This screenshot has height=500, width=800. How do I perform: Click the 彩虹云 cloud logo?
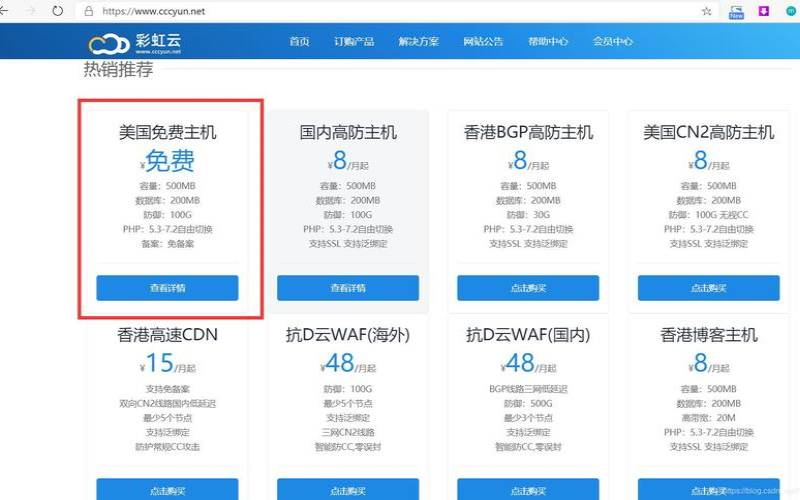tap(134, 43)
